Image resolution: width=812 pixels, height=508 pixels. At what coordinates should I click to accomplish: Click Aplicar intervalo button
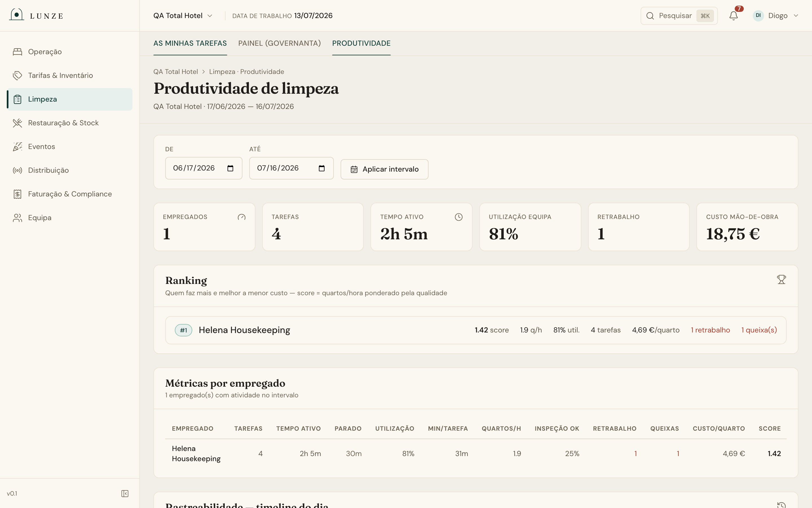pyautogui.click(x=384, y=169)
